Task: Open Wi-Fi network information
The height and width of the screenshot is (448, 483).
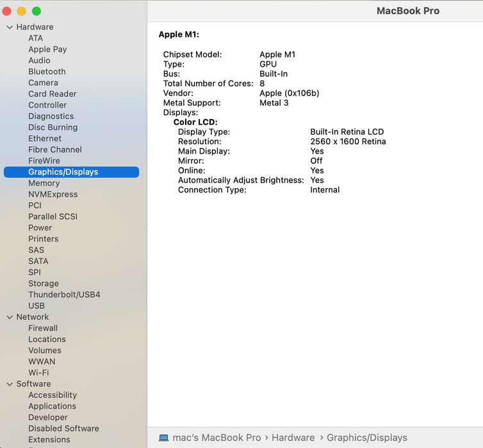Action: pos(38,372)
